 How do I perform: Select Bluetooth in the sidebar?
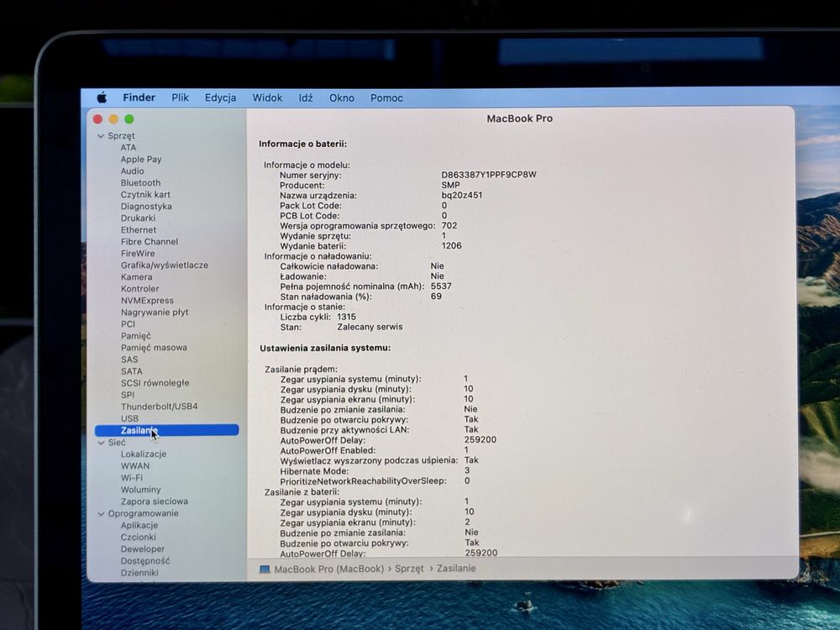point(140,182)
